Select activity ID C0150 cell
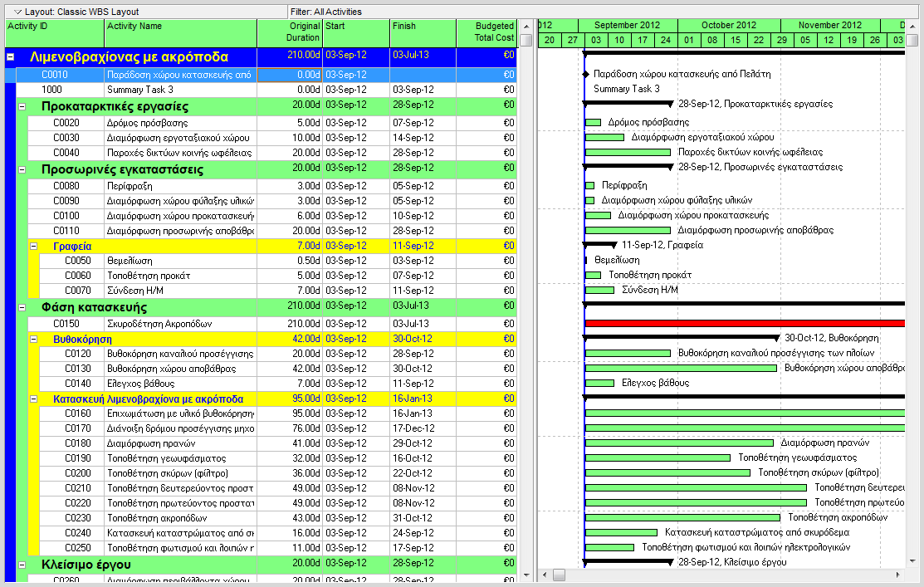The width and height of the screenshot is (924, 587). [66, 324]
